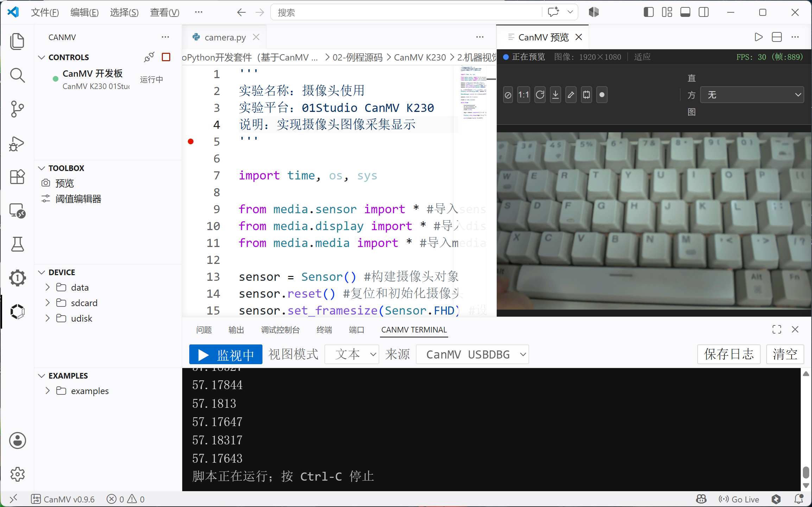This screenshot has width=812, height=507.
Task: Click the 搜索 command center box
Action: tap(406, 13)
